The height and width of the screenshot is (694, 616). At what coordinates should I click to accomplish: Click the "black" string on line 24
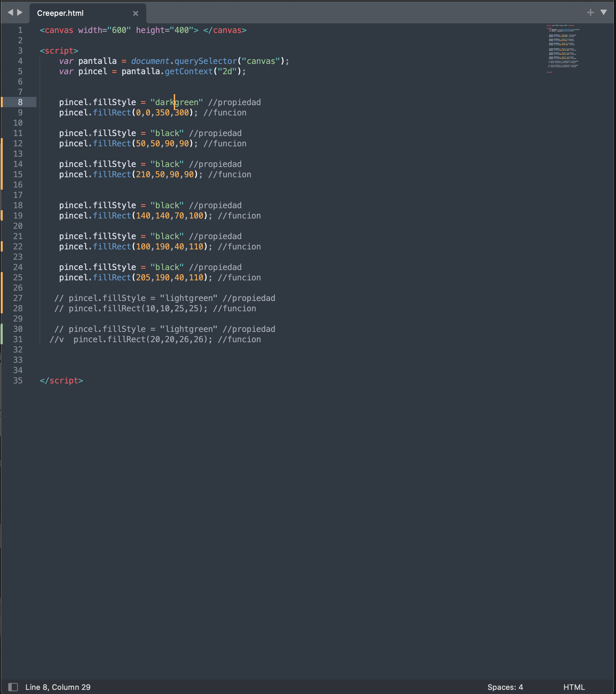pos(167,267)
